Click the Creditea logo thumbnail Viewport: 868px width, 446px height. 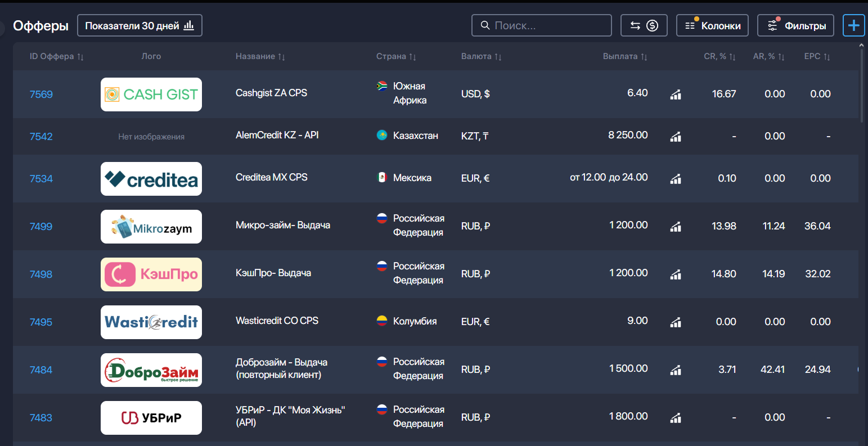coord(151,179)
